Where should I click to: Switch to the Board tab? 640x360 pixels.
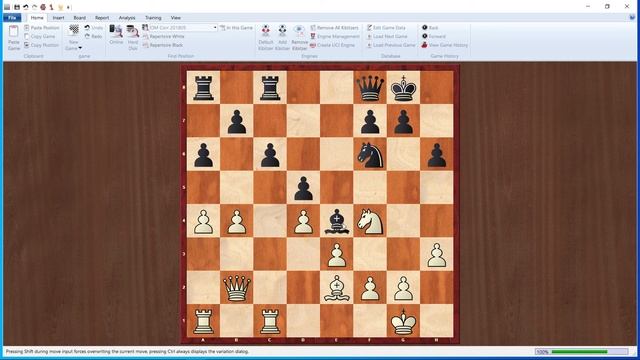coord(80,18)
